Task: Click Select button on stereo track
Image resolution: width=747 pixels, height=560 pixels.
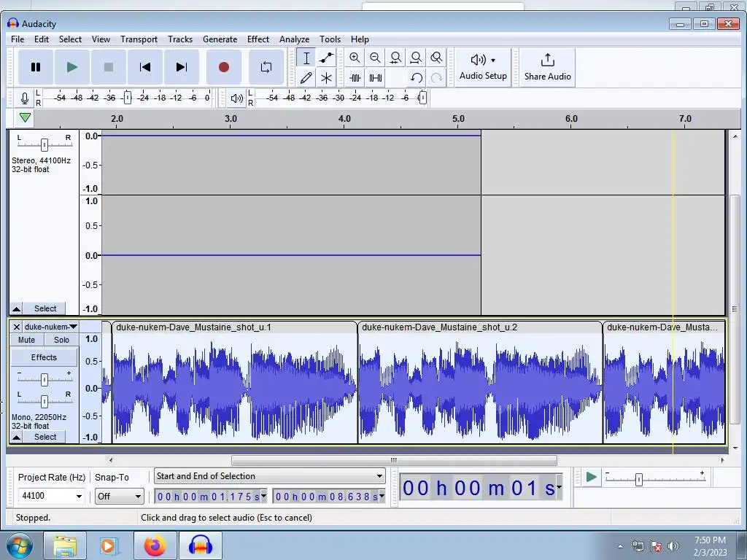Action: point(45,308)
